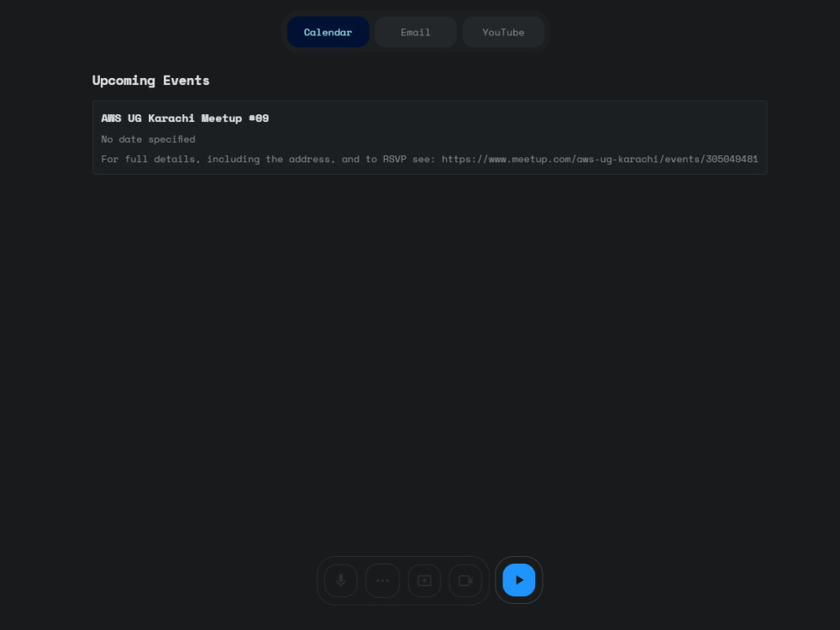840x630 pixels.
Task: Open the AWS UG Karachi Meetup #09 event
Action: pyautogui.click(x=429, y=138)
